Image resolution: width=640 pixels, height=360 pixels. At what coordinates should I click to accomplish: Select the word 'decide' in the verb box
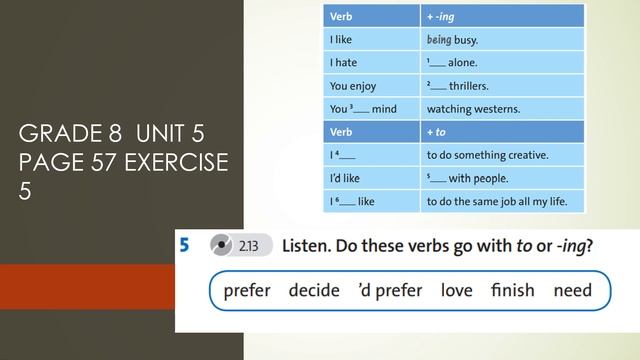(314, 290)
